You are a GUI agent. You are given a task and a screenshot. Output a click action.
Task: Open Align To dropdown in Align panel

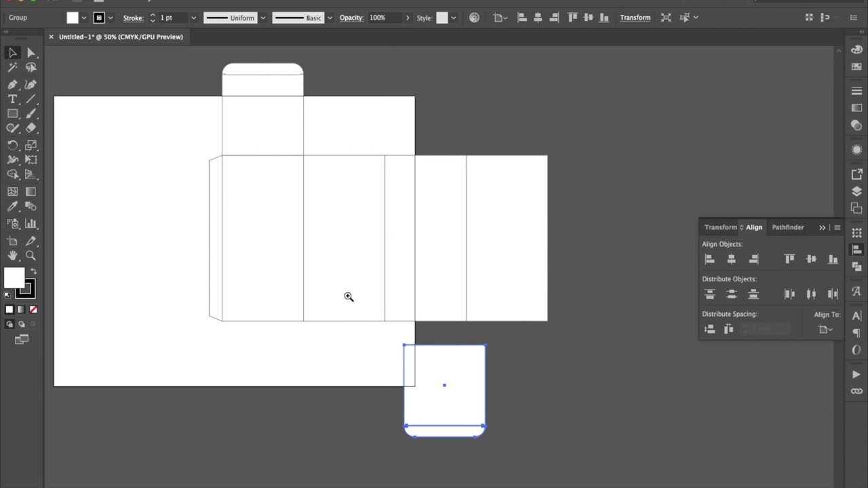(825, 329)
